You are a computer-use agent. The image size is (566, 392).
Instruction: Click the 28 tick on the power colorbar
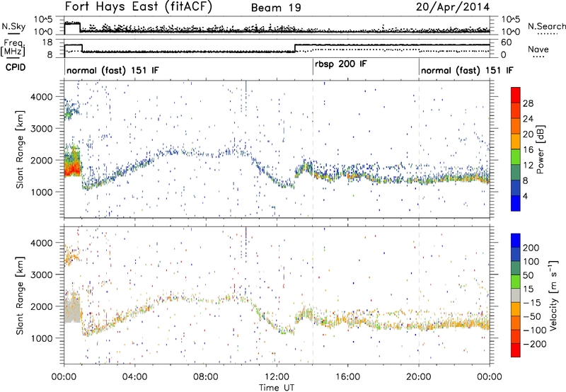pos(528,103)
